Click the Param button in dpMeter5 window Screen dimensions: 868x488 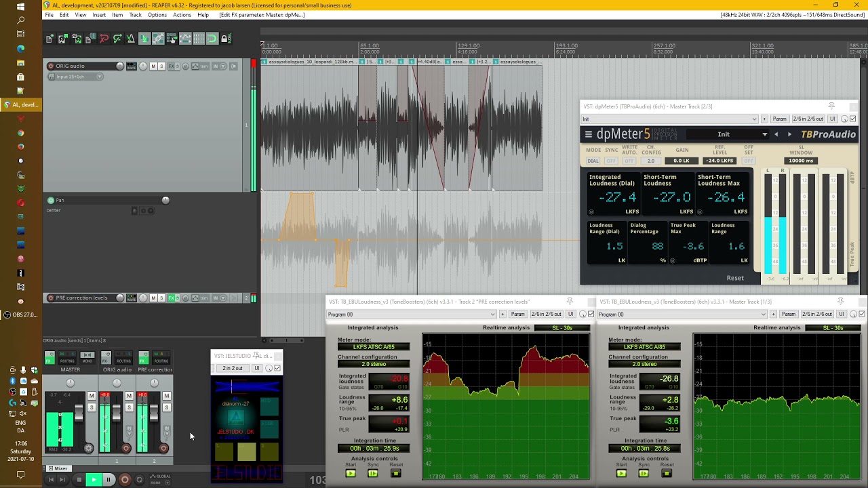click(x=780, y=119)
